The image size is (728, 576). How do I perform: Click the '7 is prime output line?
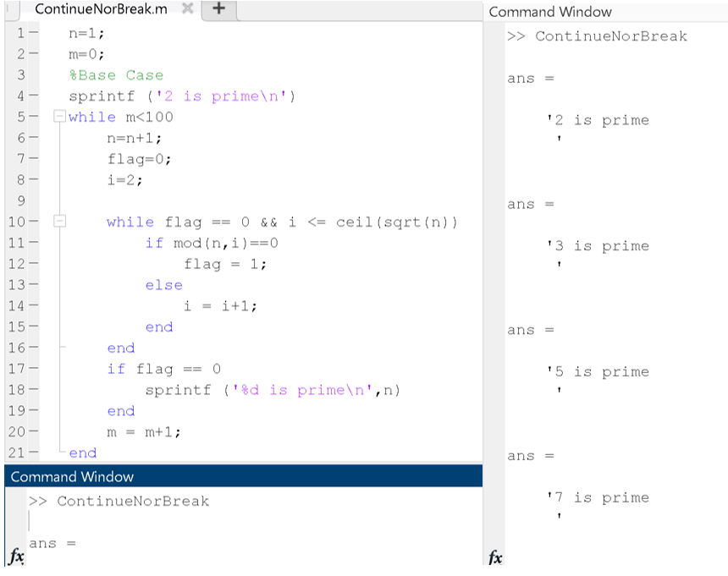click(x=598, y=497)
